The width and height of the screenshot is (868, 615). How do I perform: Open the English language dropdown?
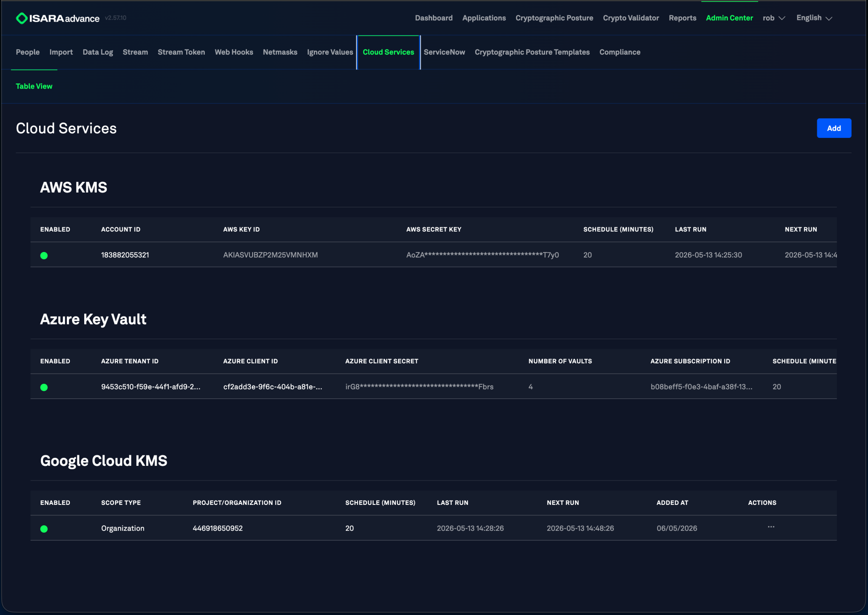pos(814,18)
